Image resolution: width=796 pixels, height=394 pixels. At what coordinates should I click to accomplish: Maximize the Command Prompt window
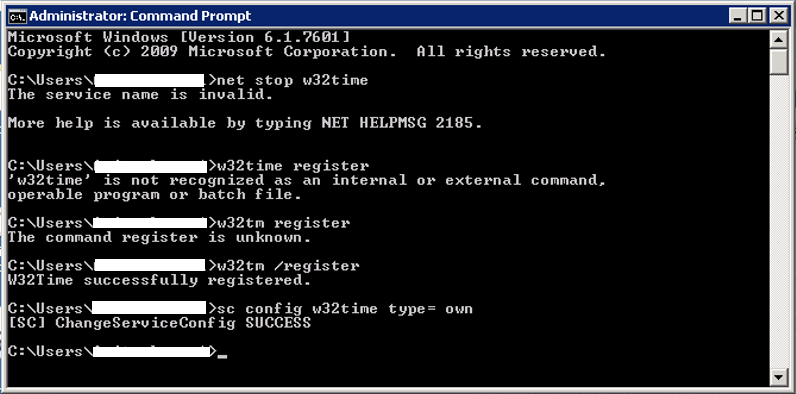tap(757, 17)
